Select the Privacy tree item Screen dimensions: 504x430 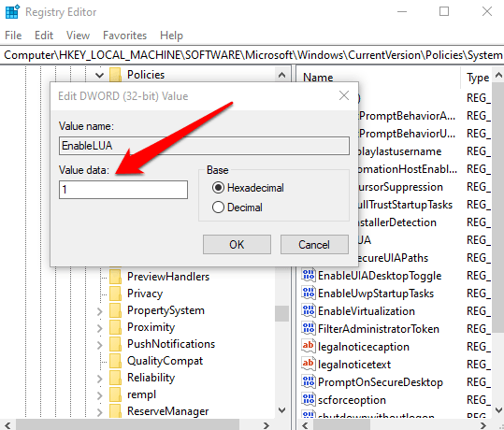145,294
